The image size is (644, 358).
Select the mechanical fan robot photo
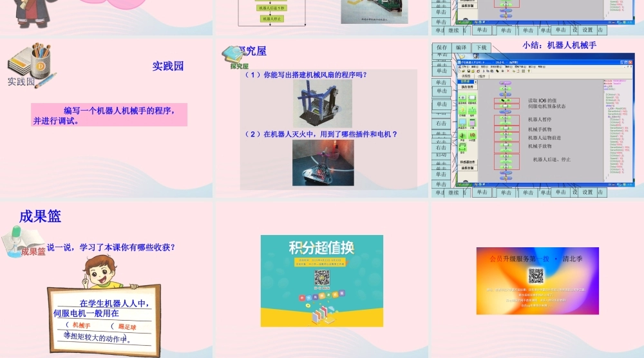tap(322, 103)
